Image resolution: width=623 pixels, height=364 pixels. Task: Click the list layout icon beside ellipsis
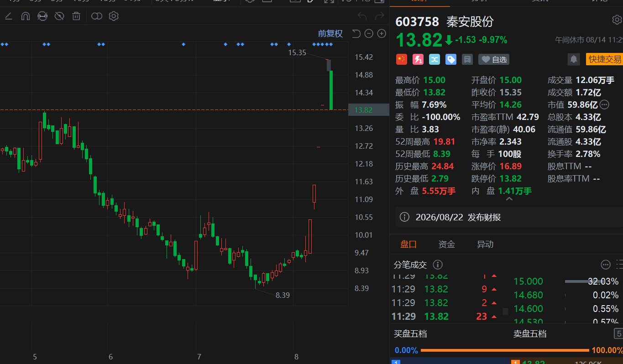tap(619, 265)
